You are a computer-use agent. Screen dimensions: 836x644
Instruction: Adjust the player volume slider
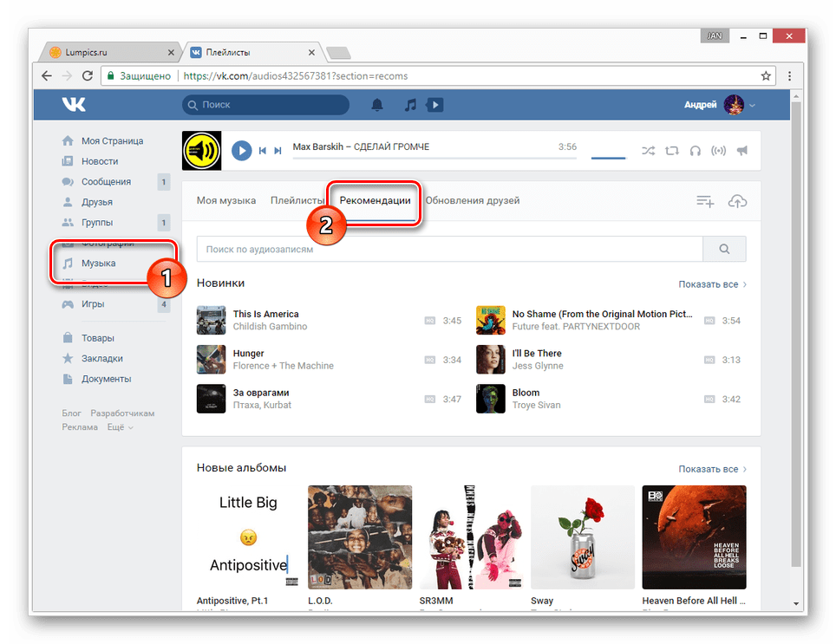[608, 158]
